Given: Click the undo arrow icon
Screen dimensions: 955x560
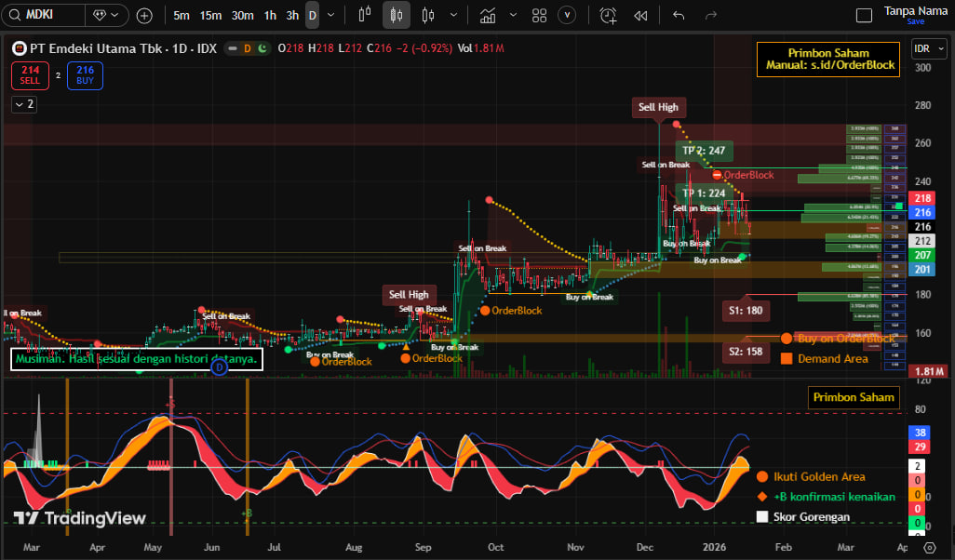Looking at the screenshot, I should [x=679, y=15].
